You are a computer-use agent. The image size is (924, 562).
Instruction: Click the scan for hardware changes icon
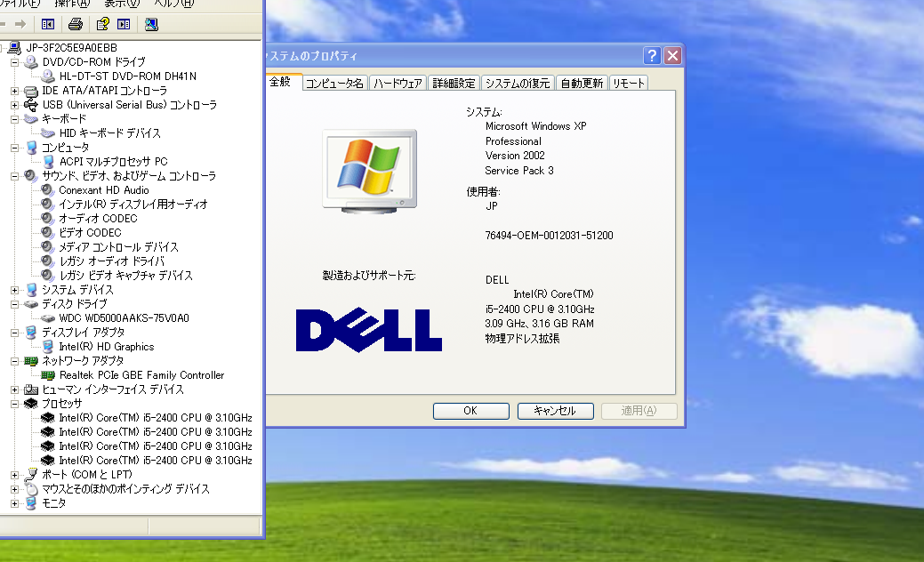click(151, 24)
